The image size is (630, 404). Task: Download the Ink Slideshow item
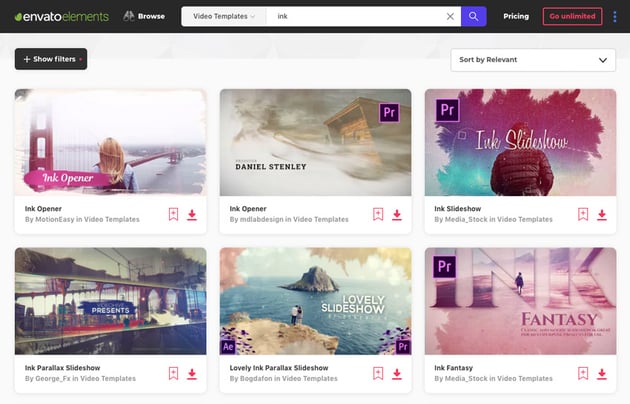(602, 215)
